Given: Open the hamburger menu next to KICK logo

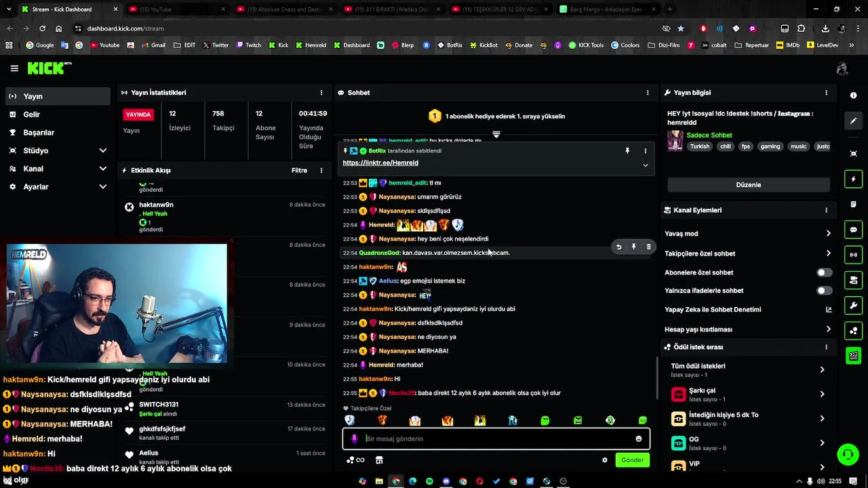Looking at the screenshot, I should point(14,68).
